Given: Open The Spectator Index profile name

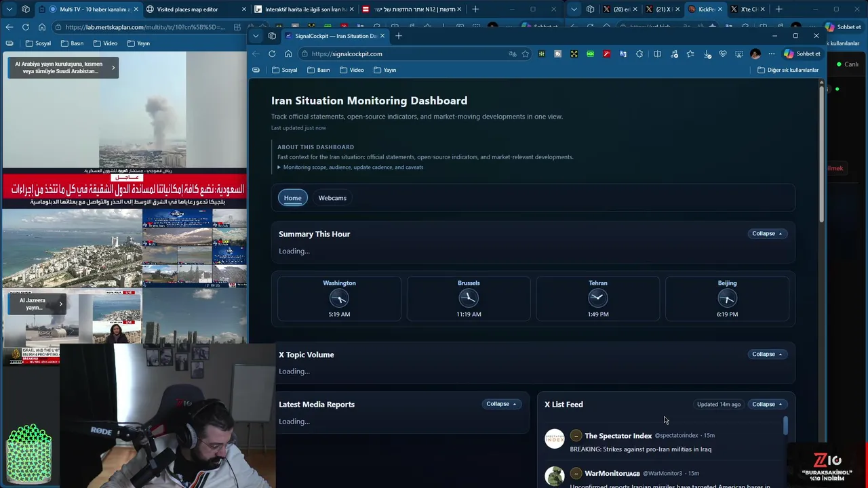Looking at the screenshot, I should (618, 436).
